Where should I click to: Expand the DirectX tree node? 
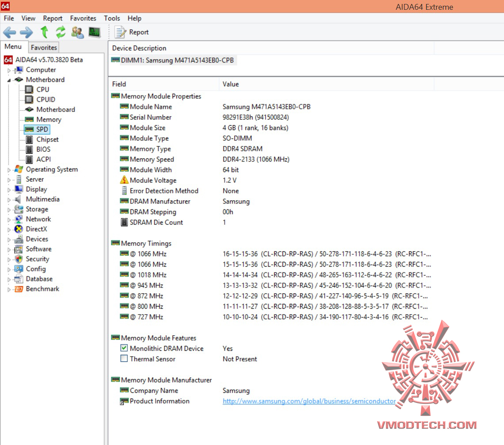[9, 230]
